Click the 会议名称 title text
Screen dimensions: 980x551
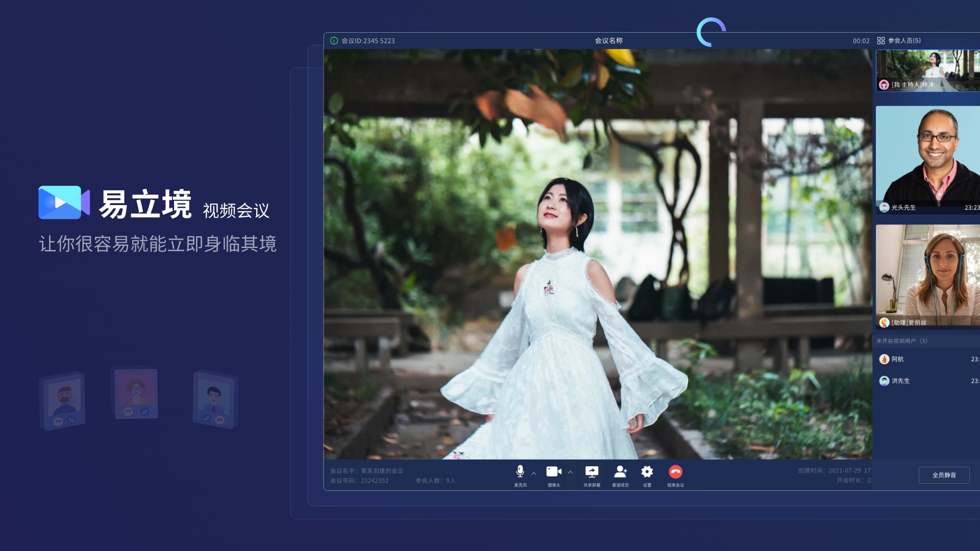[x=608, y=41]
